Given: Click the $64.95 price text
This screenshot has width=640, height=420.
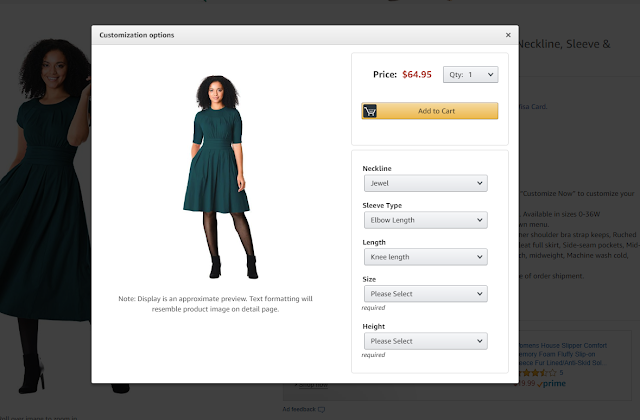Looking at the screenshot, I should [x=417, y=74].
